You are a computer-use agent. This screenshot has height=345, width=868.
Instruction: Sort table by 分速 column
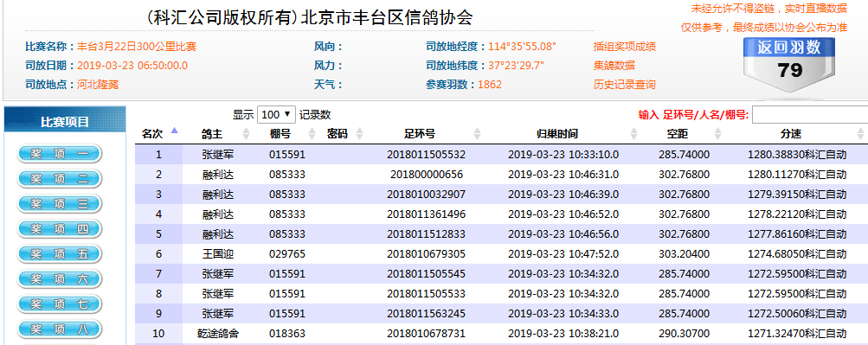859,134
